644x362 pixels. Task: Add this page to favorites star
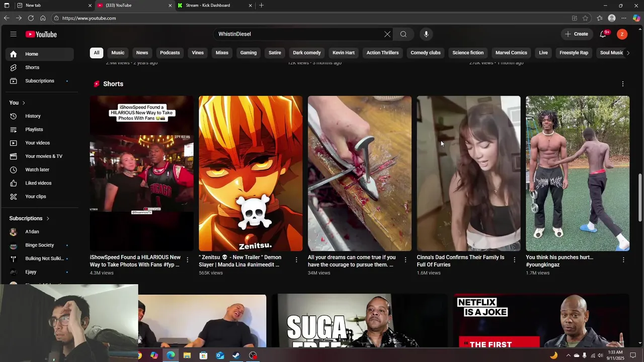585,18
